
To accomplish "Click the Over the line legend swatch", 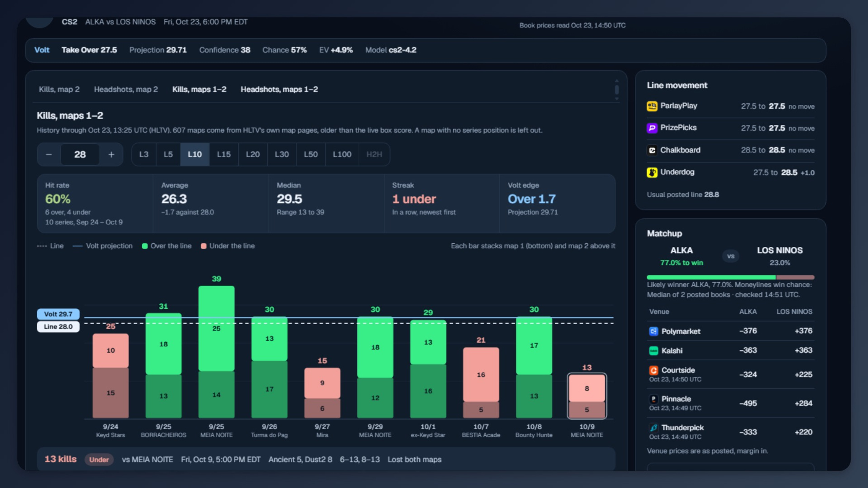I will pyautogui.click(x=145, y=246).
